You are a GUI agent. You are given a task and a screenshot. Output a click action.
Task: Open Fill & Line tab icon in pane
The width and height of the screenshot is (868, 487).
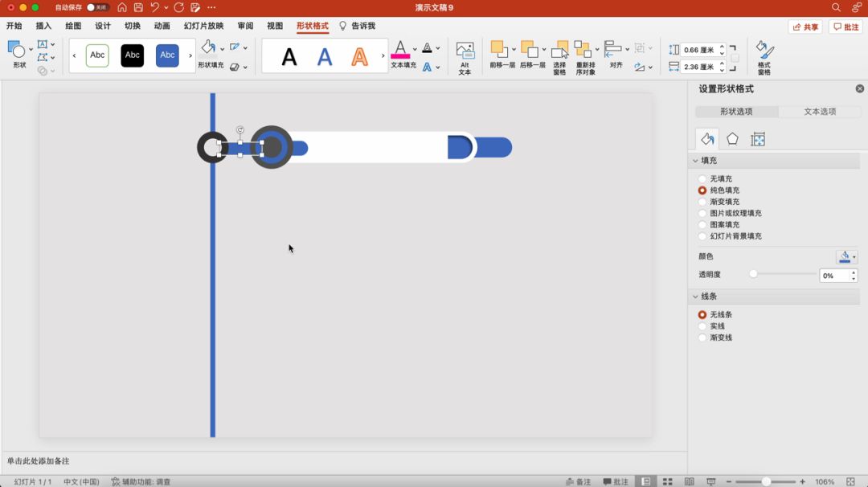pos(707,139)
